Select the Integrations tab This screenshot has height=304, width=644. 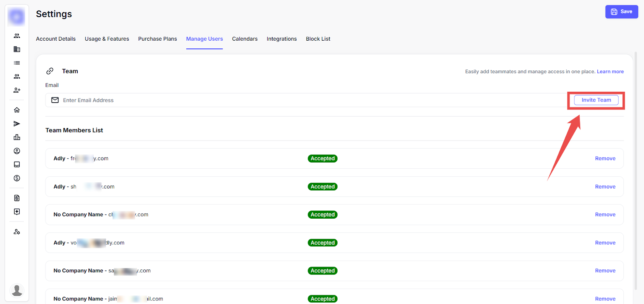click(281, 39)
